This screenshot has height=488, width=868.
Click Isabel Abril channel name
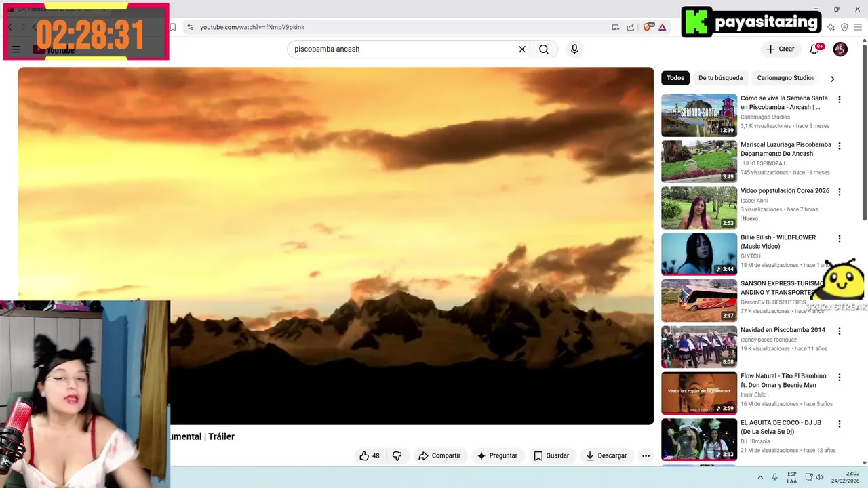[754, 201]
